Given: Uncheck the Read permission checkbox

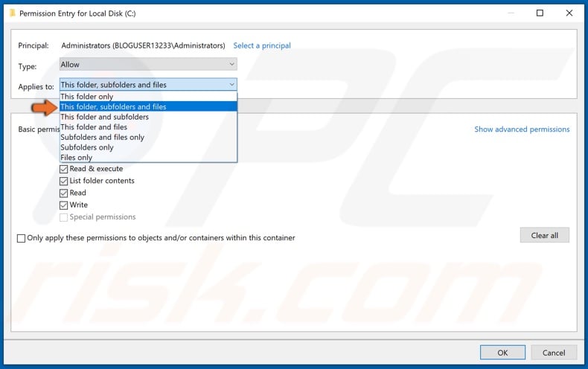Looking at the screenshot, I should point(64,193).
